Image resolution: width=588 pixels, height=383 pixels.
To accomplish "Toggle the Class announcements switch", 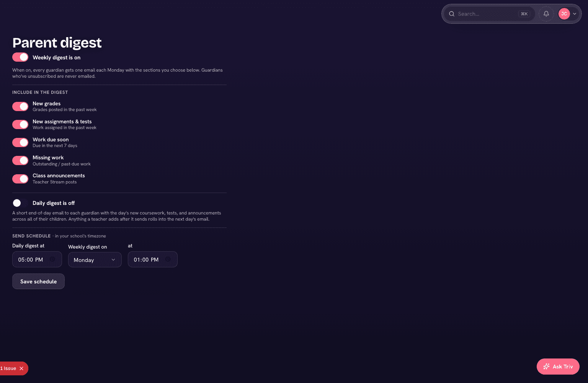I will click(x=20, y=178).
